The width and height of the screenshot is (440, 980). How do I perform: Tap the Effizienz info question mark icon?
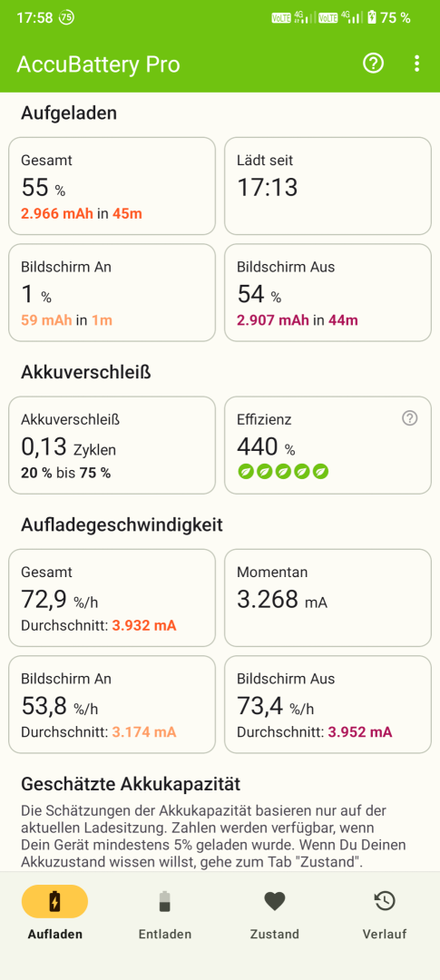click(x=409, y=418)
